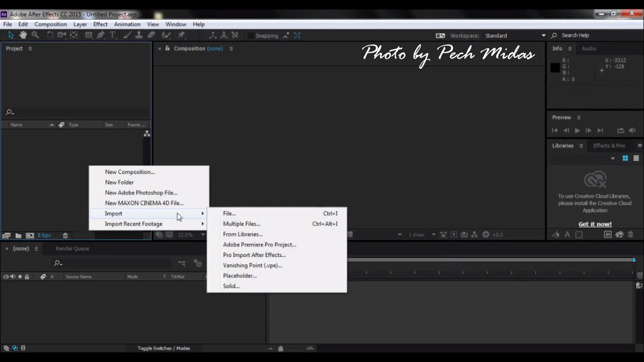Image resolution: width=644 pixels, height=362 pixels.
Task: Enable the Snapping checkbox
Action: click(x=251, y=35)
